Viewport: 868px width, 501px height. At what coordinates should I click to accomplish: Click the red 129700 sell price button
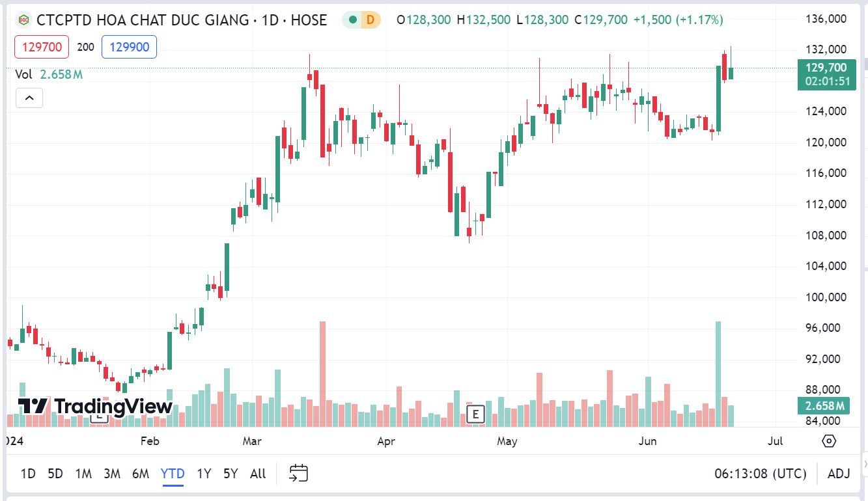point(41,46)
